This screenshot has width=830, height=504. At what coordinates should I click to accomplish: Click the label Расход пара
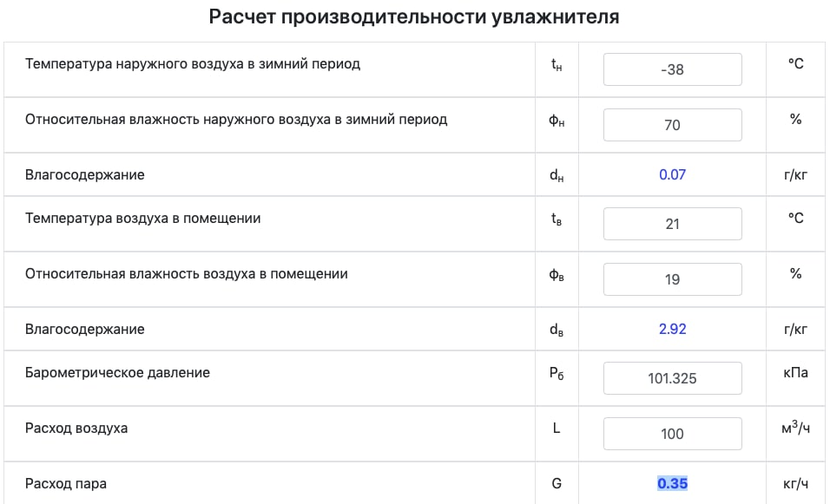[x=66, y=484]
